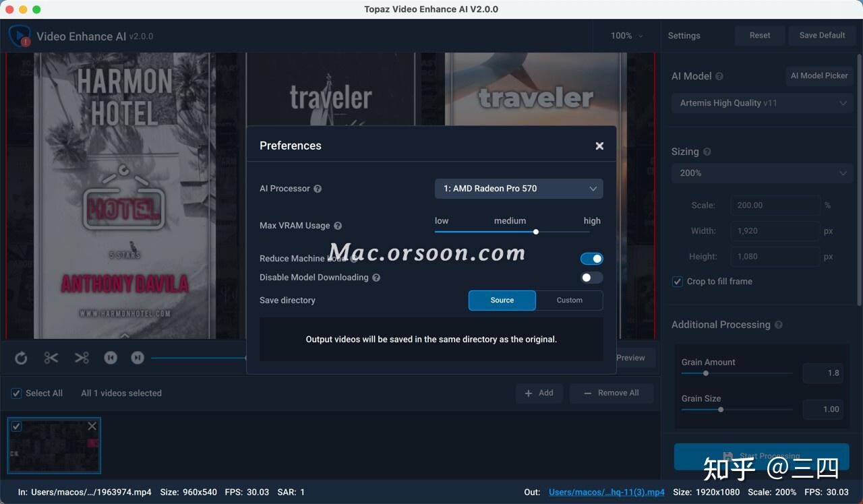The height and width of the screenshot is (504, 863).
Task: Click the Grain Amount value field
Action: click(x=823, y=373)
